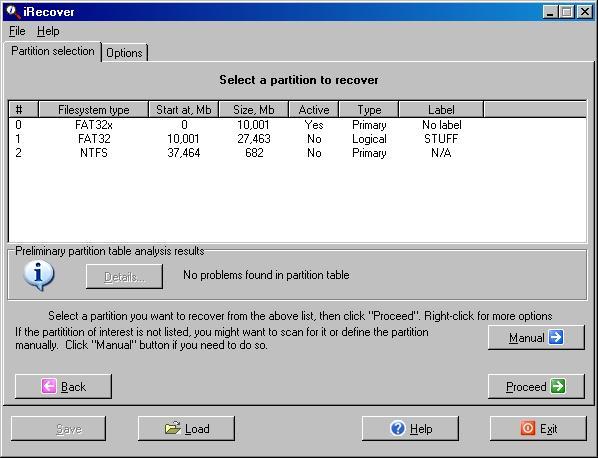Click the Yes active cell
Viewport: 598px width, 458px height.
point(314,125)
